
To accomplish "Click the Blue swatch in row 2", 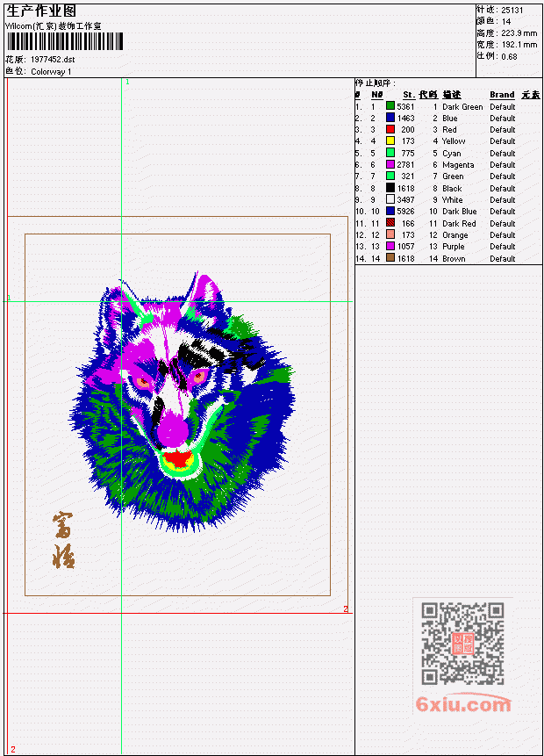I will click(390, 118).
